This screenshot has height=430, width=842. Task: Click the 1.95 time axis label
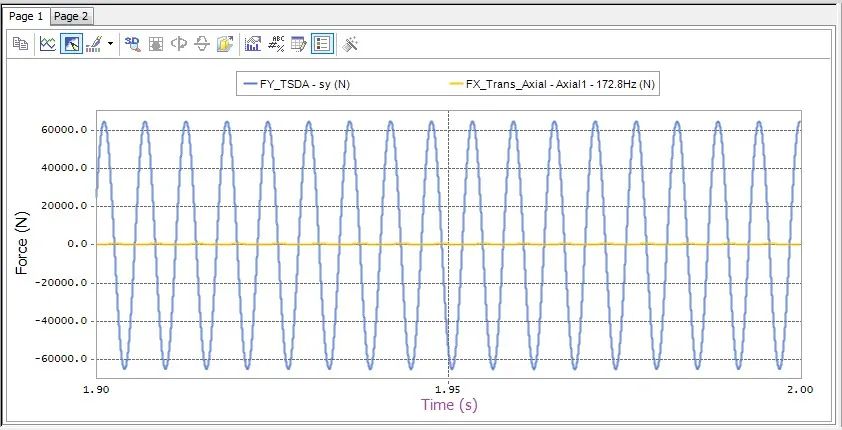click(x=448, y=390)
